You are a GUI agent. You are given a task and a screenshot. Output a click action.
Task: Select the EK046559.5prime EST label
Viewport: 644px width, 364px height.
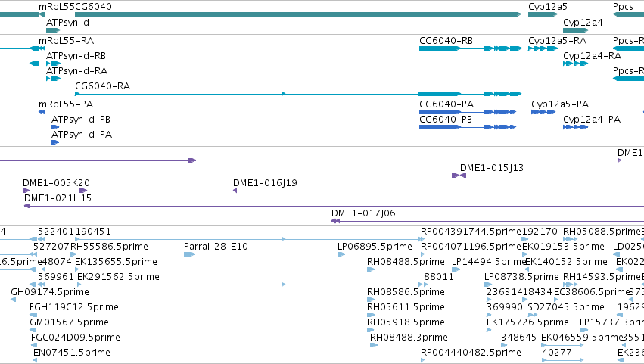[x=582, y=338]
